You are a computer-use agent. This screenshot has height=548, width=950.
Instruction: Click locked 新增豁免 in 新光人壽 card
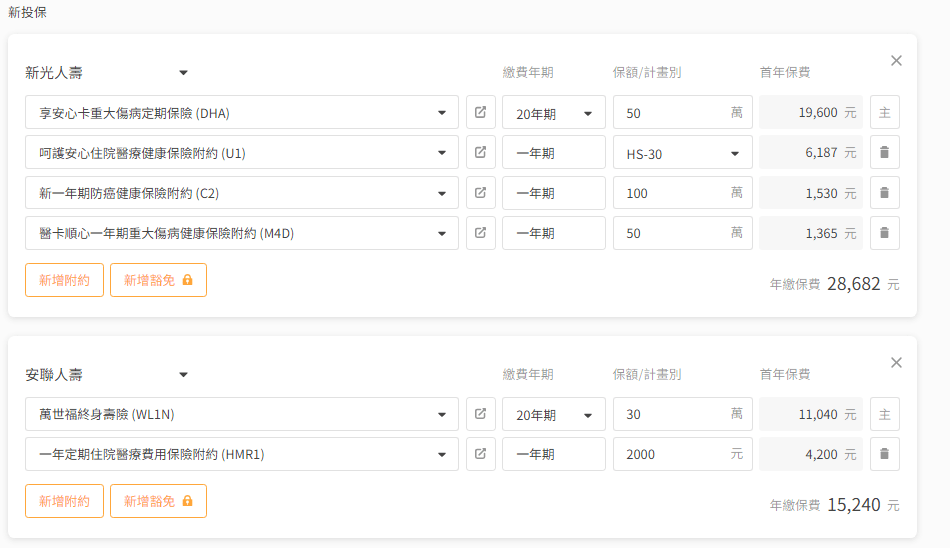(158, 280)
